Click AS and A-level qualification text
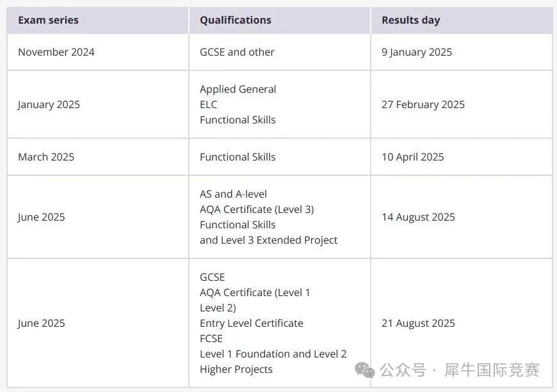The image size is (557, 392). [x=233, y=194]
